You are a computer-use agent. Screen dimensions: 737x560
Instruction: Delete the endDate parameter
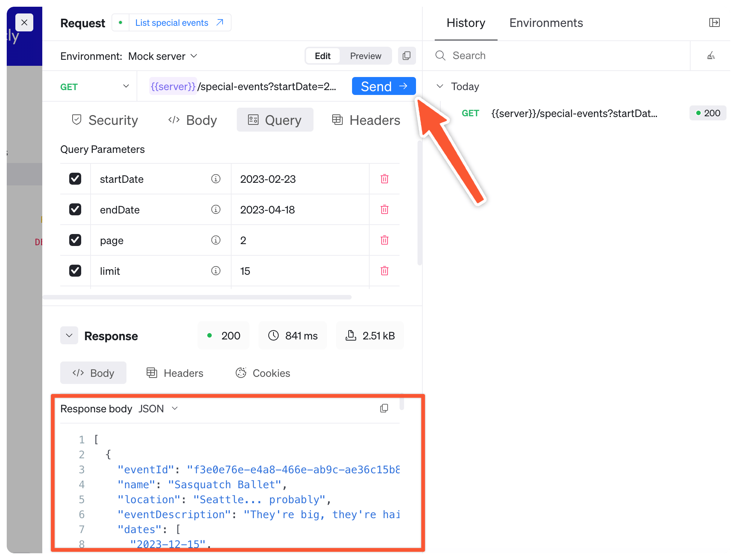[x=385, y=209]
